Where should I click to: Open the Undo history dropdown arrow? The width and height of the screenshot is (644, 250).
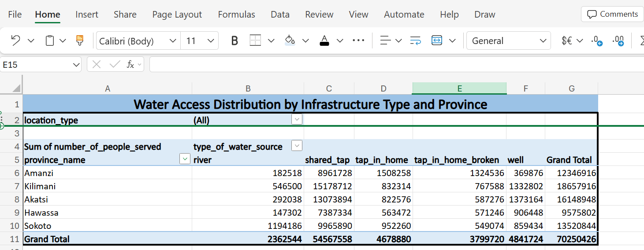(31, 41)
